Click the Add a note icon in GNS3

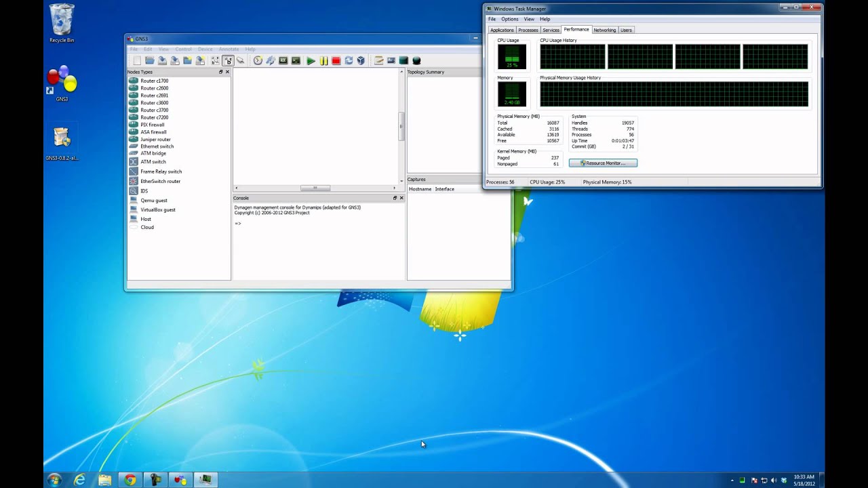click(379, 60)
